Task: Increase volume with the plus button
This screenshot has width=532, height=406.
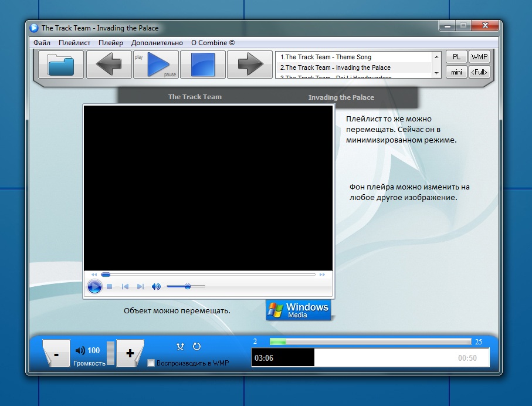Action: coord(130,353)
